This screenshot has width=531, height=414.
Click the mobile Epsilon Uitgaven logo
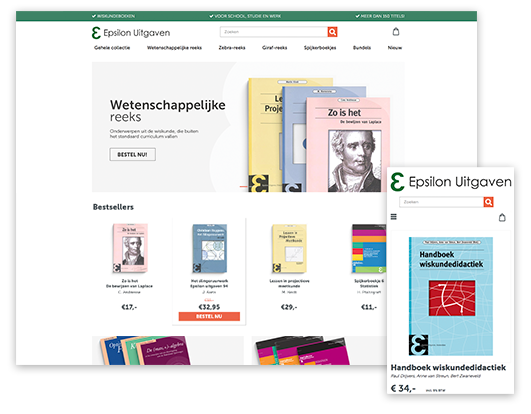[451, 182]
